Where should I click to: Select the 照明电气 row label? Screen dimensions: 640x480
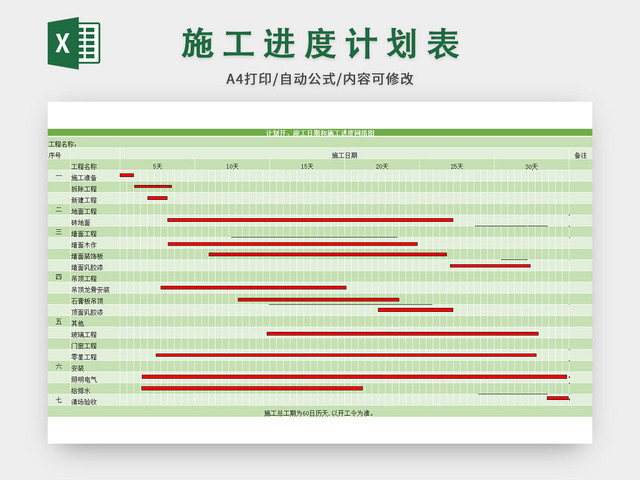pos(84,380)
